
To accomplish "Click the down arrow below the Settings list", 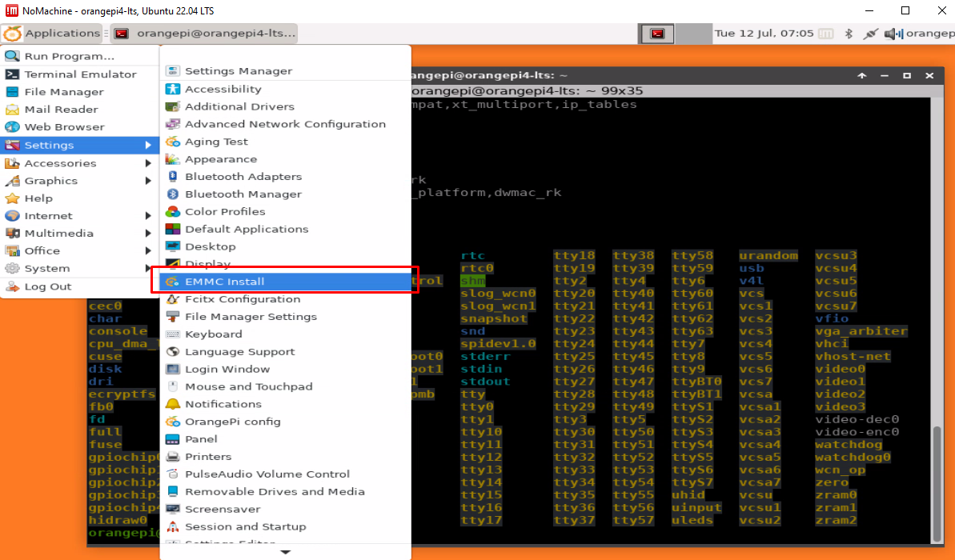I will 285,552.
